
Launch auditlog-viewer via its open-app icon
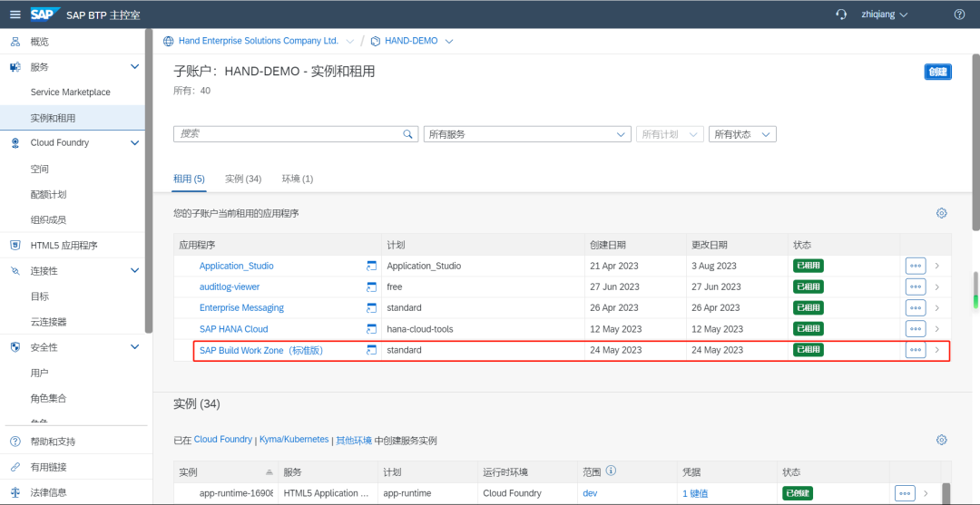pos(371,287)
